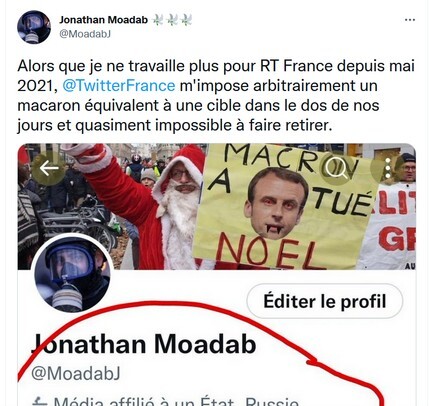
Task: Click the tweet author's gas mask avatar
Action: (34, 27)
